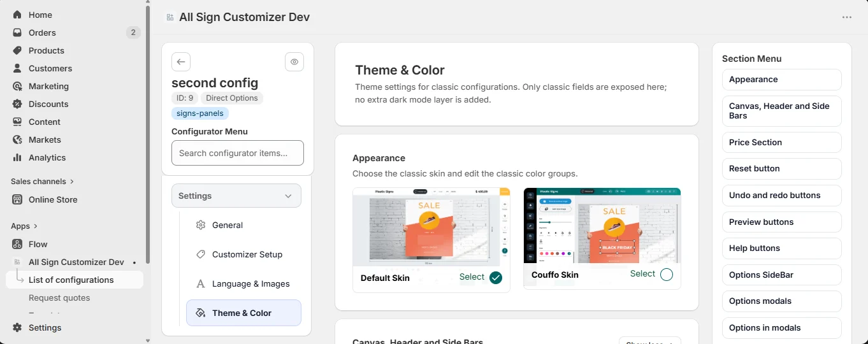Open the Customizer Setup item
868x344 pixels.
click(x=243, y=254)
